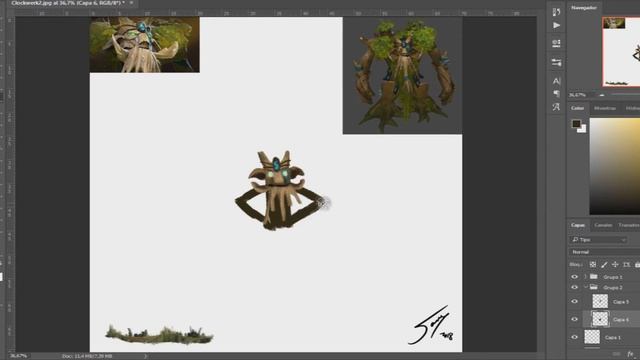Click the fx layer style icon
Image resolution: width=640 pixels, height=360 pixels.
(x=631, y=354)
